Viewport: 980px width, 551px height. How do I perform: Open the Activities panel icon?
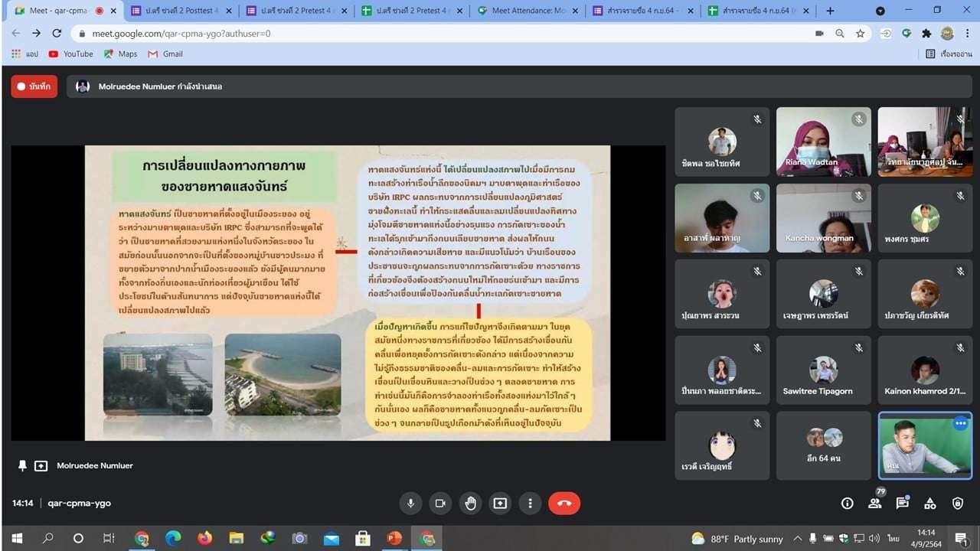coord(929,503)
